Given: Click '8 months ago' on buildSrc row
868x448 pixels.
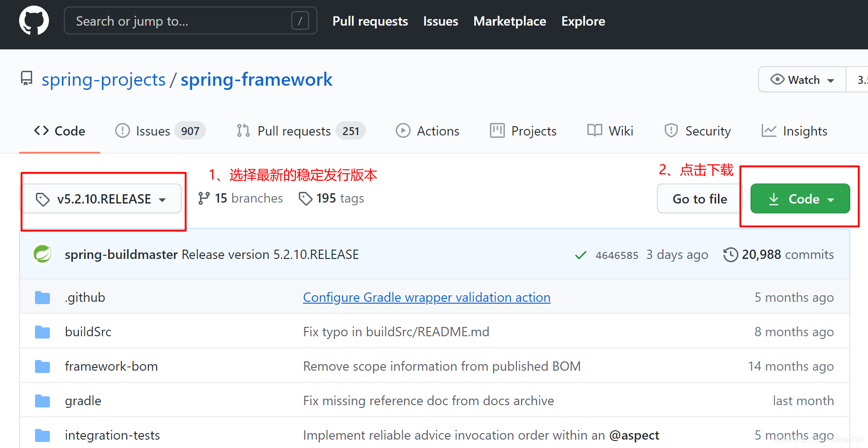Looking at the screenshot, I should [794, 332].
